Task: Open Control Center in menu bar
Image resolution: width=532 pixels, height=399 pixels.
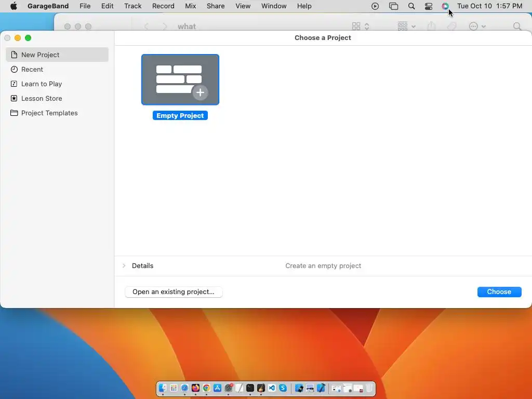Action: (x=429, y=6)
